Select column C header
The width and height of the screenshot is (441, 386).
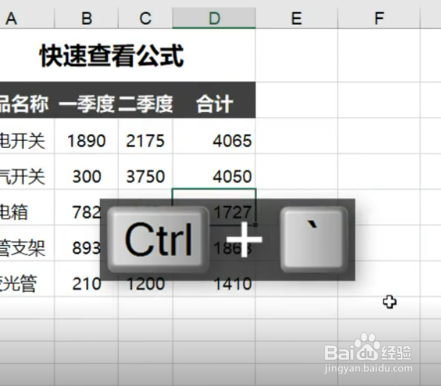pyautogui.click(x=145, y=18)
